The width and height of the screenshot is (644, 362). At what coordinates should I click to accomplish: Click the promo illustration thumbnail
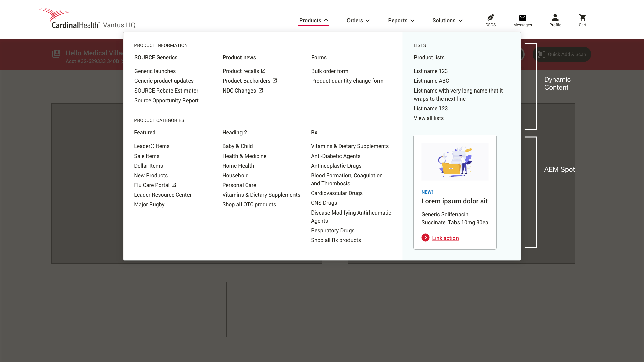tap(455, 162)
